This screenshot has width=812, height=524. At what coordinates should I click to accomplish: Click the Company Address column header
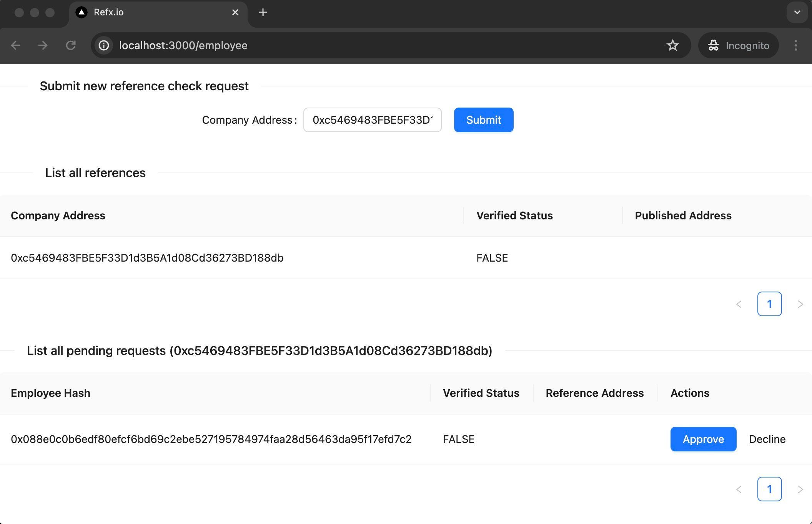point(232,216)
